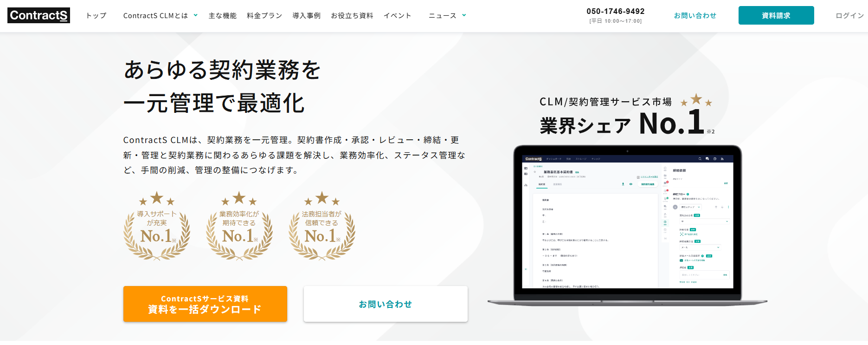Go to the トップ page
The image size is (868, 345).
click(96, 16)
